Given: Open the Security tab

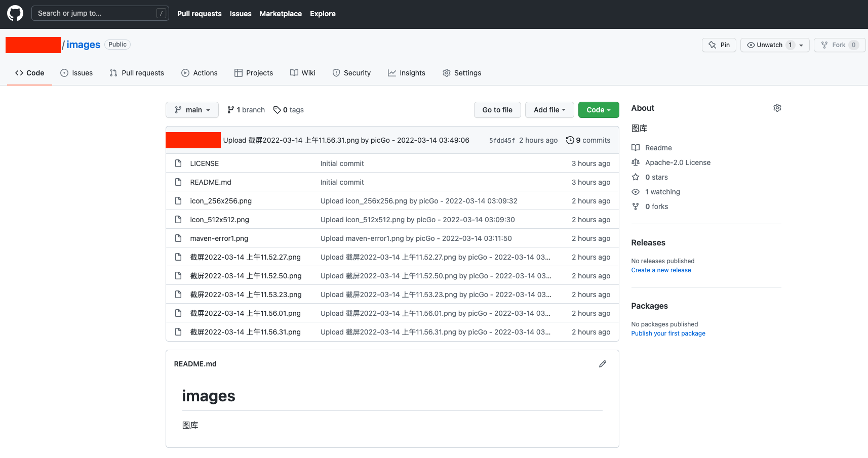Looking at the screenshot, I should [351, 73].
